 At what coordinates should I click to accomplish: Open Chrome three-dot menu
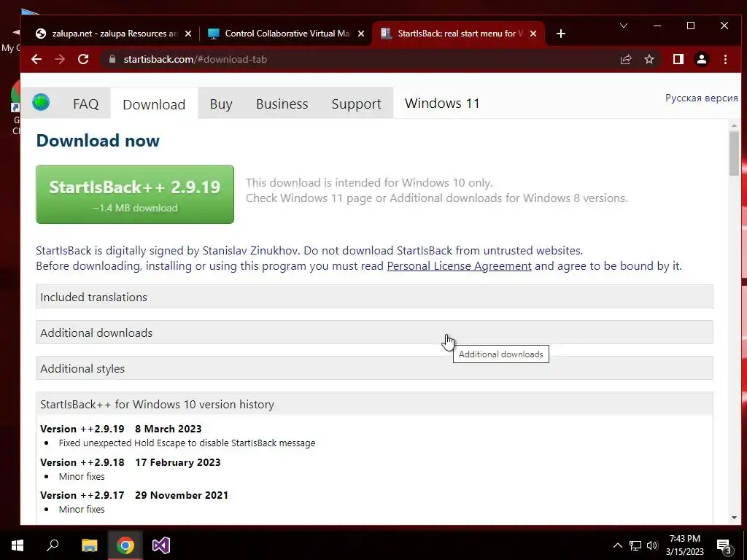(725, 60)
